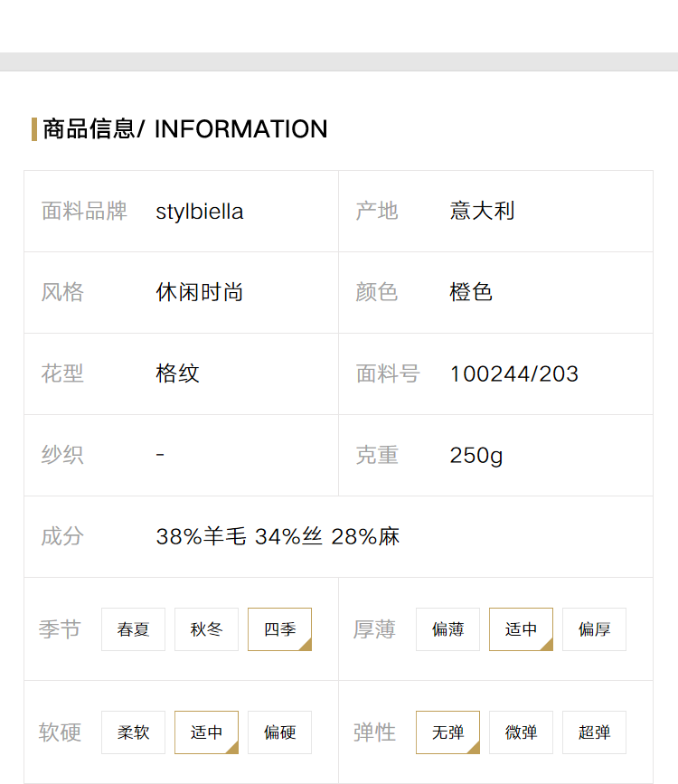
Task: Click the stylbiella fabric brand value
Action: (200, 212)
